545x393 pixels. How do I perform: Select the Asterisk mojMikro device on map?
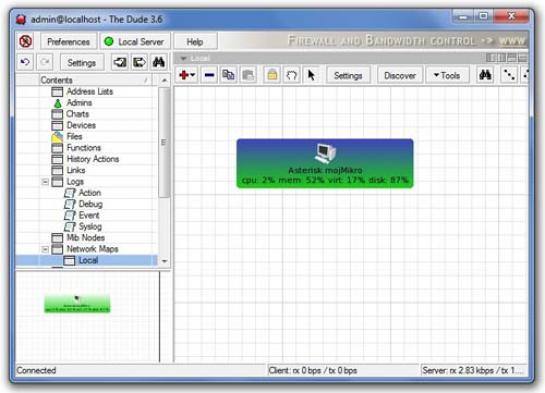click(x=325, y=163)
